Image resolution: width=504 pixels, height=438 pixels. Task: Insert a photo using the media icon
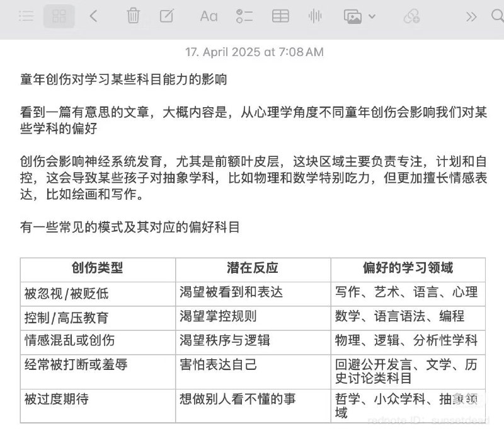[353, 16]
